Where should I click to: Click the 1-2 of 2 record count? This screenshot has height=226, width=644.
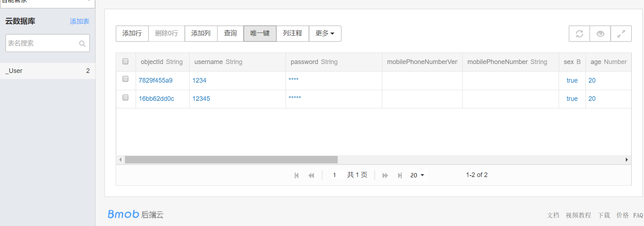(477, 175)
